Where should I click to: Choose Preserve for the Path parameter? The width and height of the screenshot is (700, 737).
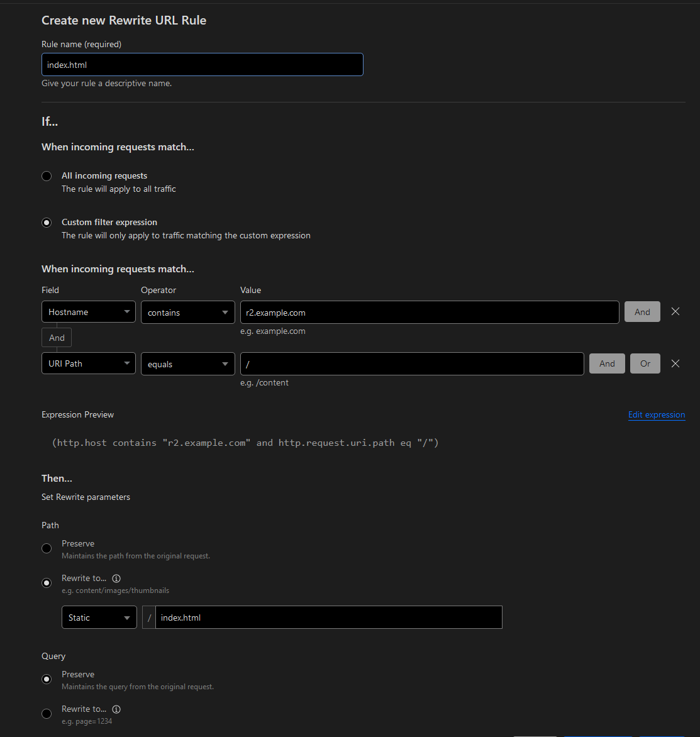coord(46,548)
